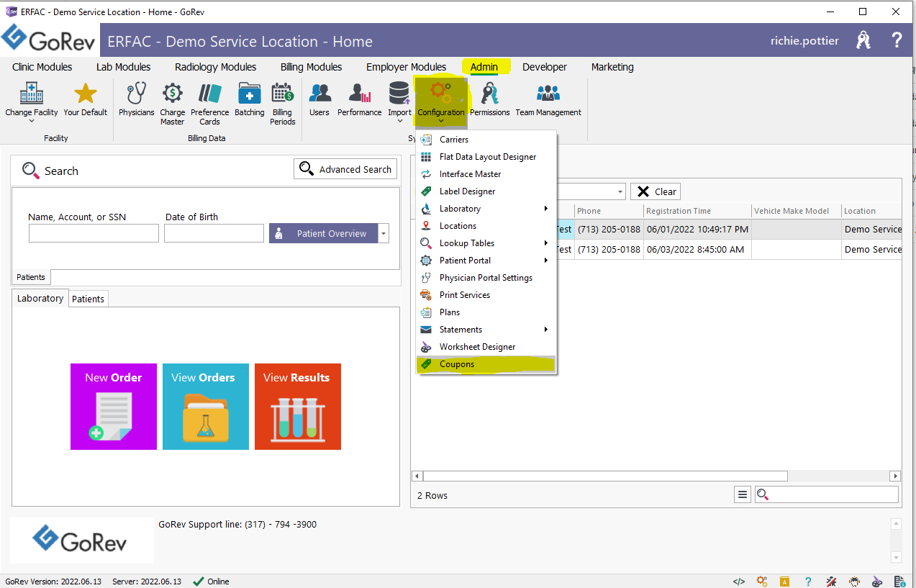Open the Charge Master icon
The image size is (916, 588).
[x=173, y=104]
